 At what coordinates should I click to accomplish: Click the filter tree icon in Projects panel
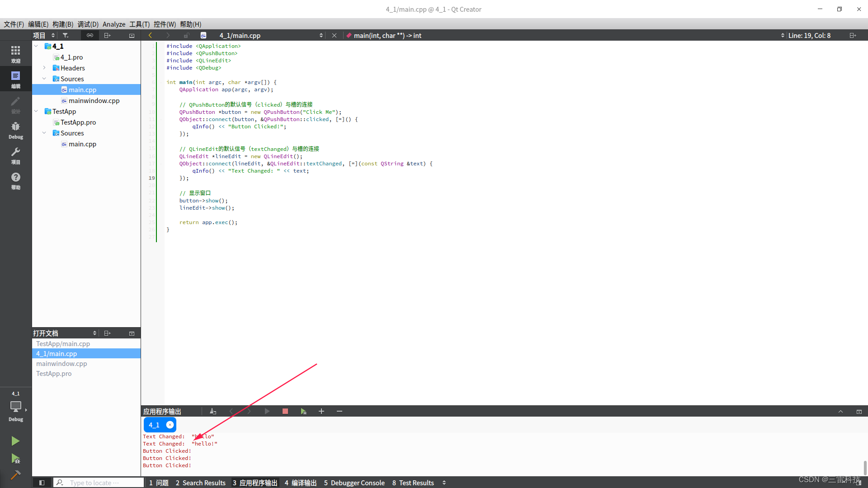pyautogui.click(x=66, y=35)
